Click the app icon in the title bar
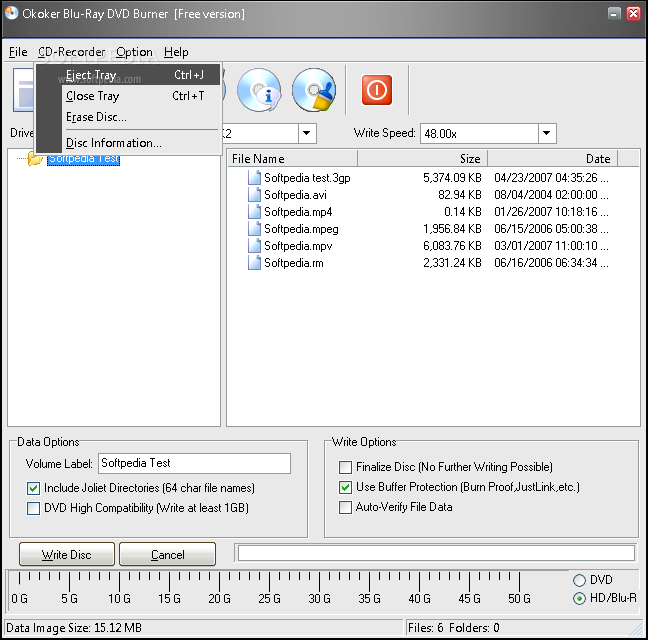The image size is (648, 640). 12,13
